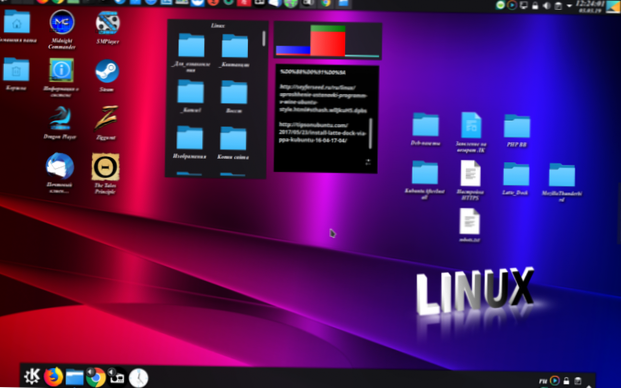Open notes widget settings icon

[368, 162]
